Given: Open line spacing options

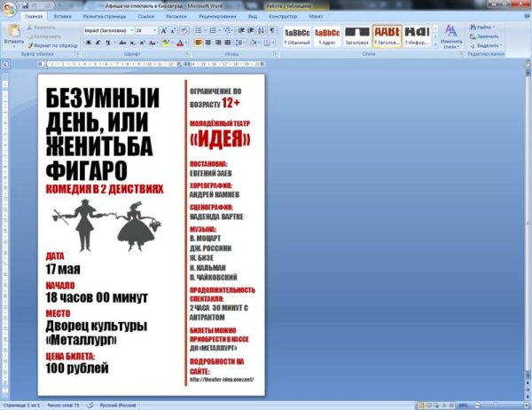Looking at the screenshot, I should click(239, 43).
